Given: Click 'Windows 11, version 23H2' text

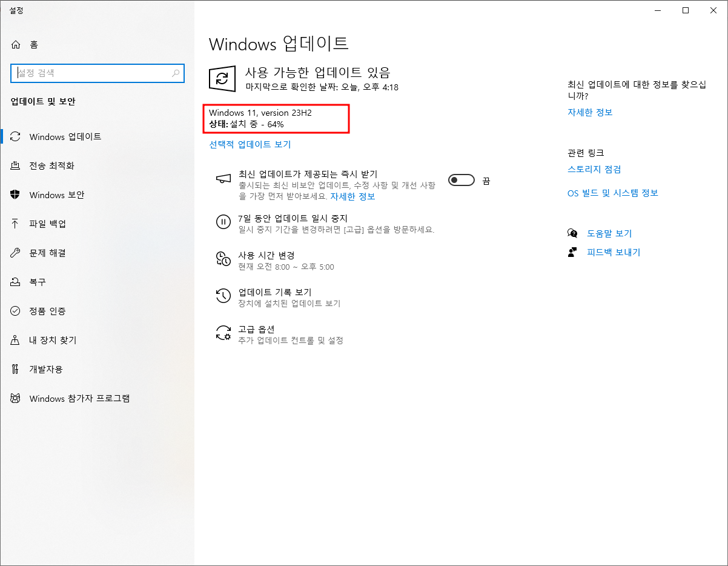Looking at the screenshot, I should point(260,113).
